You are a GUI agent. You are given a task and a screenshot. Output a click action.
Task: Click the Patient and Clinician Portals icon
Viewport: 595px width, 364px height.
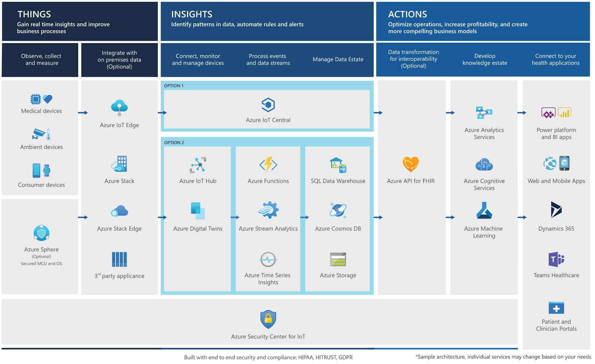pos(556,308)
